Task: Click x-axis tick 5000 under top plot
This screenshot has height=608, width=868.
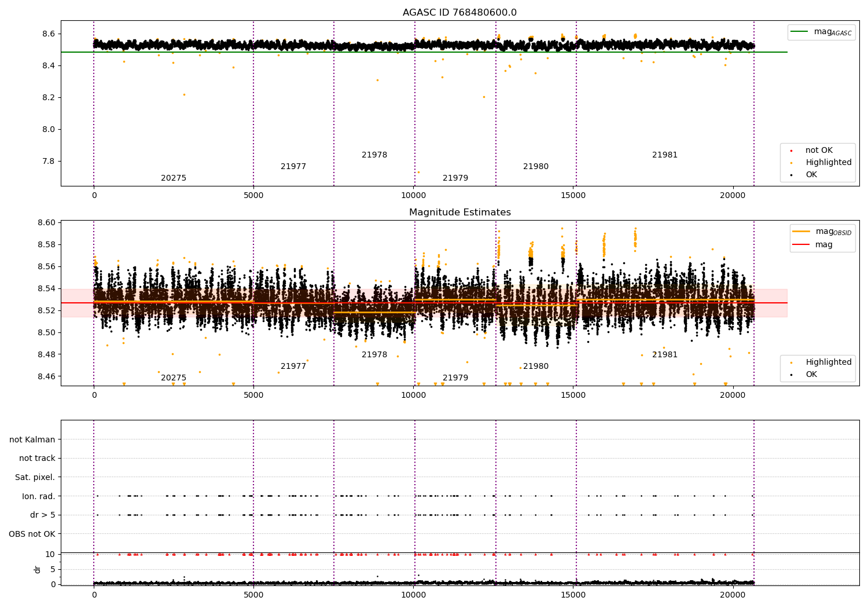Action: 253,196
